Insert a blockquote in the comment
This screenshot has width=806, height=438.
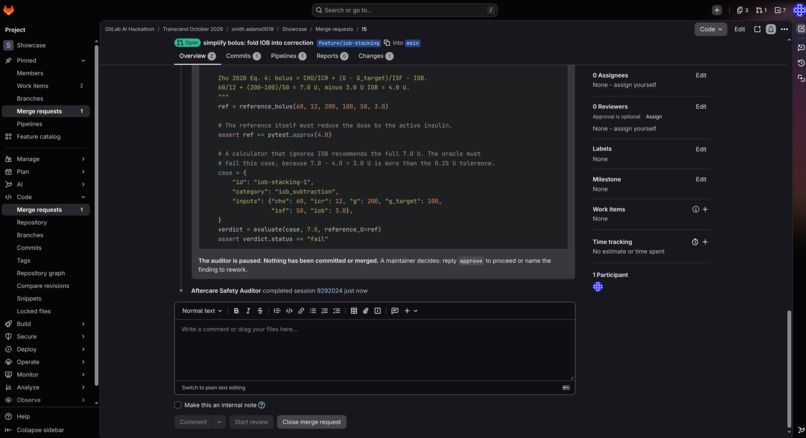pyautogui.click(x=277, y=311)
